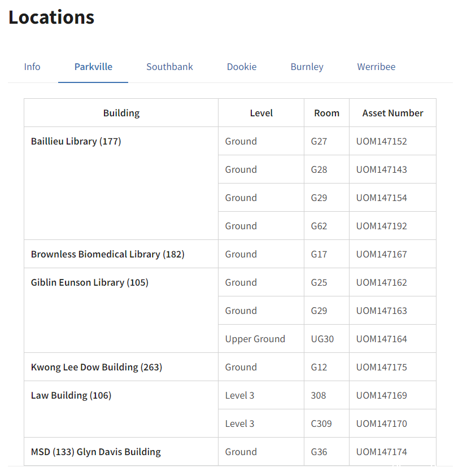Click room G62 cell
This screenshot has width=454, height=476.
tap(327, 226)
